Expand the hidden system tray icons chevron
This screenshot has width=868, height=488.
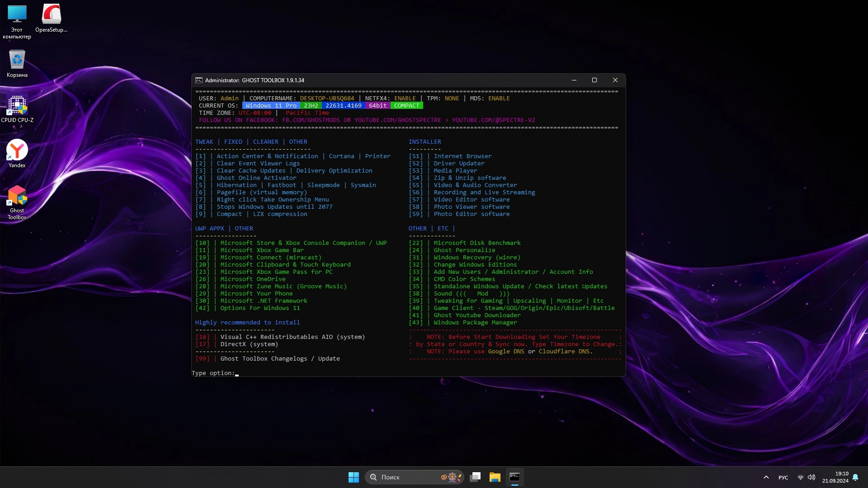[x=766, y=477]
